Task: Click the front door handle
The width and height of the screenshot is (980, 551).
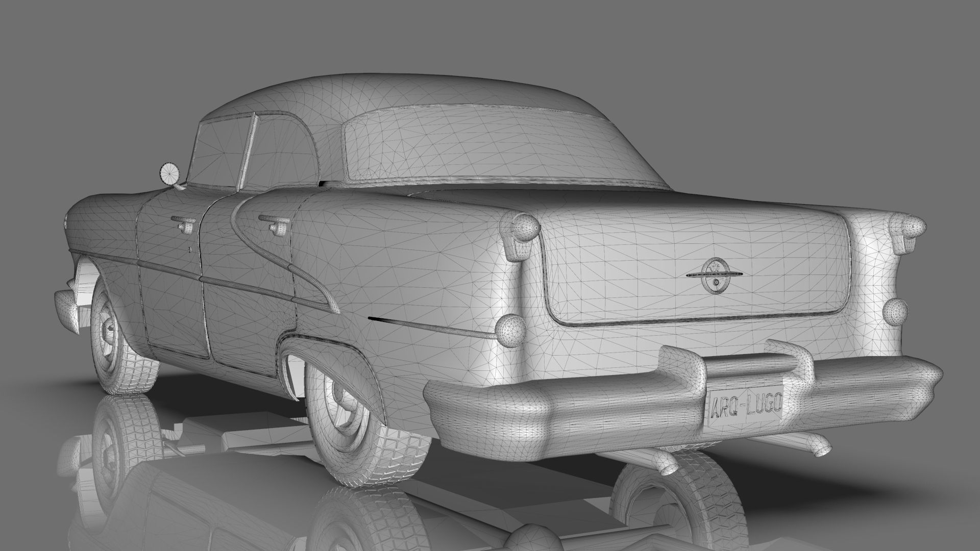Action: (184, 224)
